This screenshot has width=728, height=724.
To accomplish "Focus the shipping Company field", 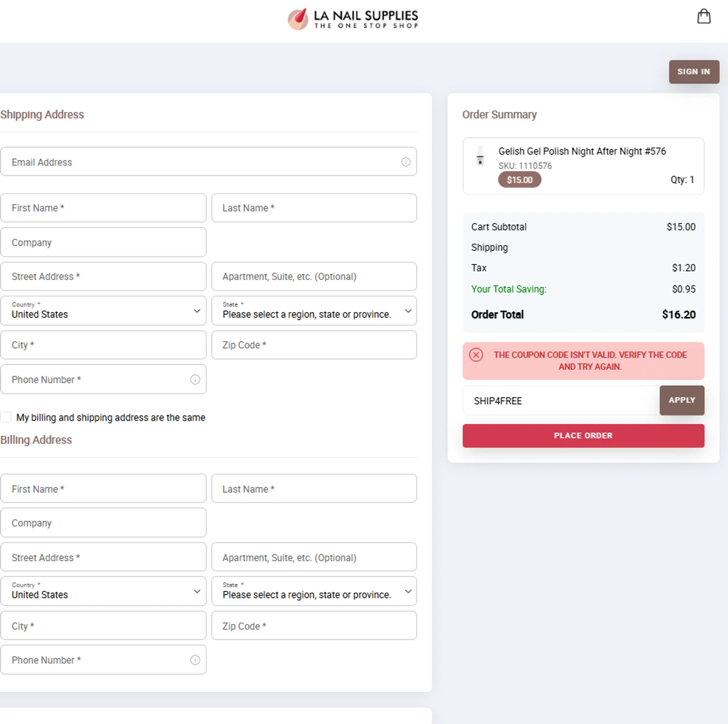I will point(103,242).
